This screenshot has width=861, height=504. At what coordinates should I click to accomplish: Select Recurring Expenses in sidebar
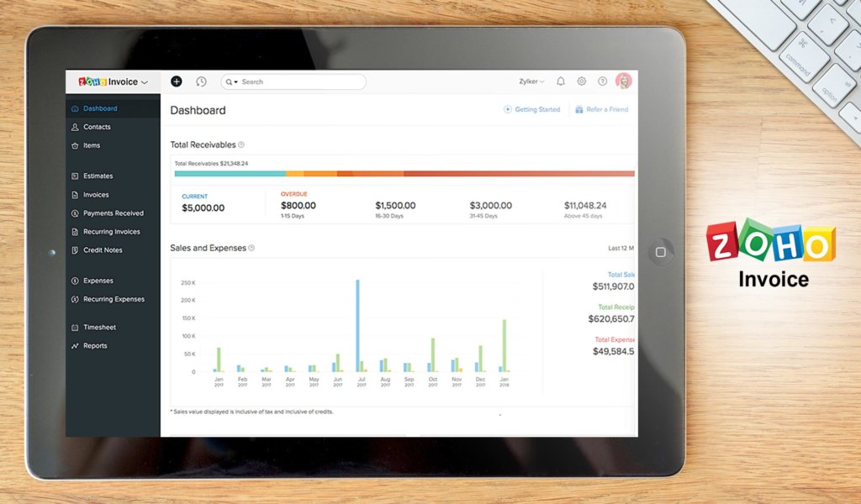click(x=114, y=299)
